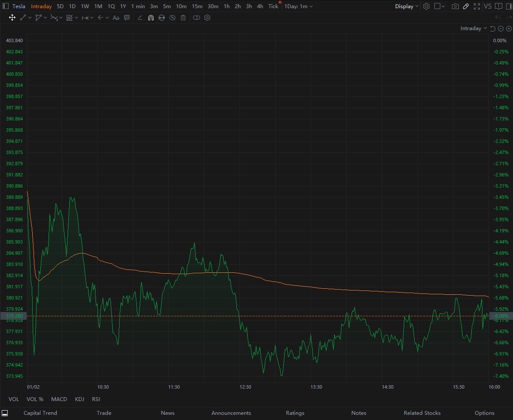Click the trash icon to delete drawings
This screenshot has height=420, width=513.
pos(183,18)
